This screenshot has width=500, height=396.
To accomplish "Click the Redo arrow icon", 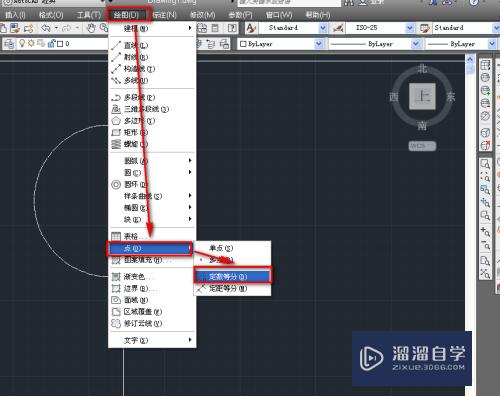I will (67, 28).
